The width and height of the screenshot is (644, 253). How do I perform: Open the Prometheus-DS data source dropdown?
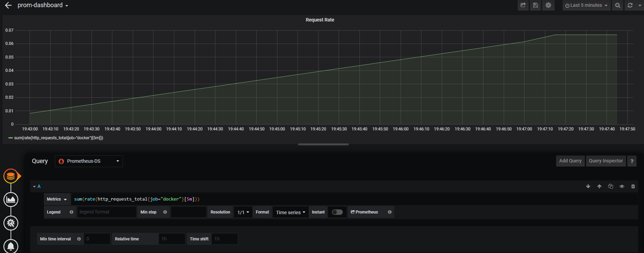[x=89, y=161]
